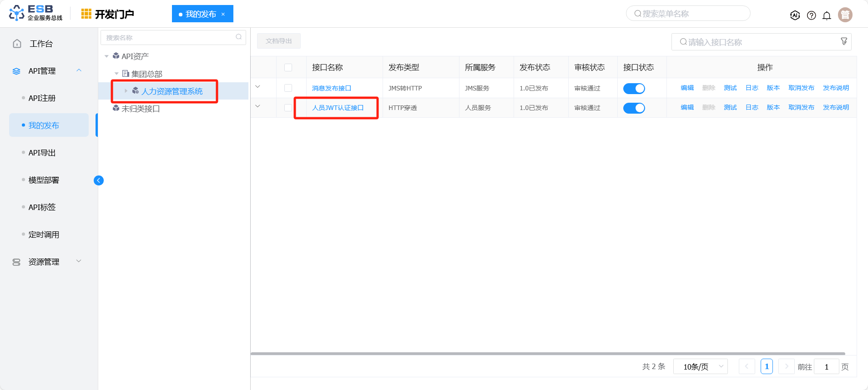This screenshot has width=868, height=390.
Task: Go to page 1 in pagination
Action: [x=767, y=366]
